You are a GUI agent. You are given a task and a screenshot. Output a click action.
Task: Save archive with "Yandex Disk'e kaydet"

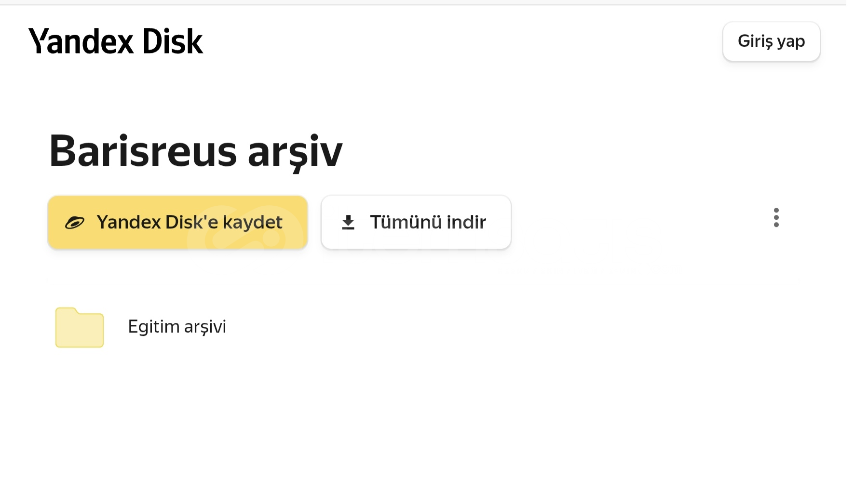coord(177,223)
